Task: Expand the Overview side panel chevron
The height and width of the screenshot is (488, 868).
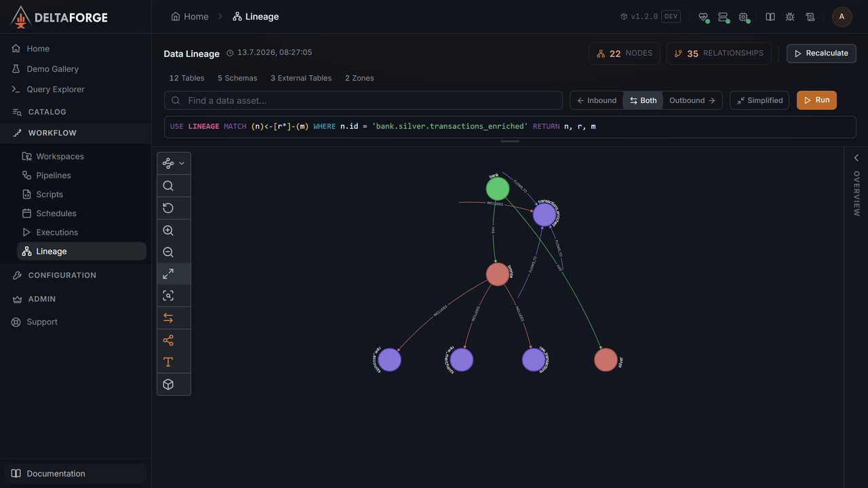Action: click(x=856, y=158)
